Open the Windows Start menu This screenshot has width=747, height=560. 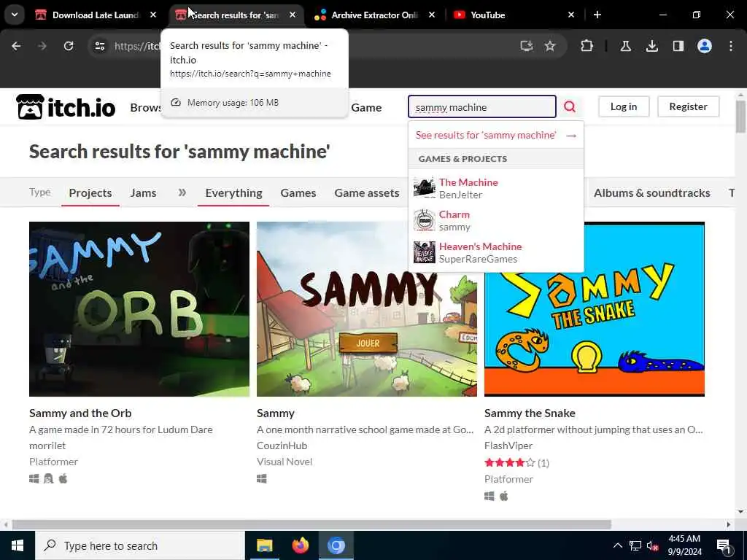(x=18, y=545)
